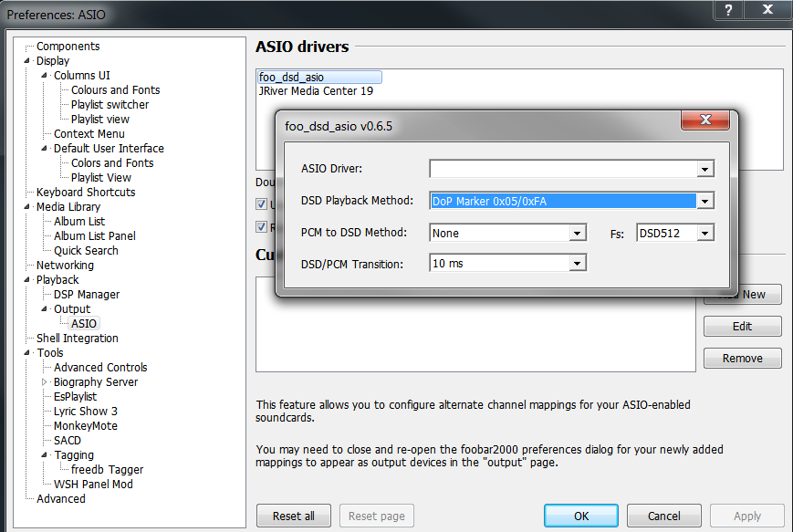Open the Shell Integration page
793x532 pixels.
point(77,339)
